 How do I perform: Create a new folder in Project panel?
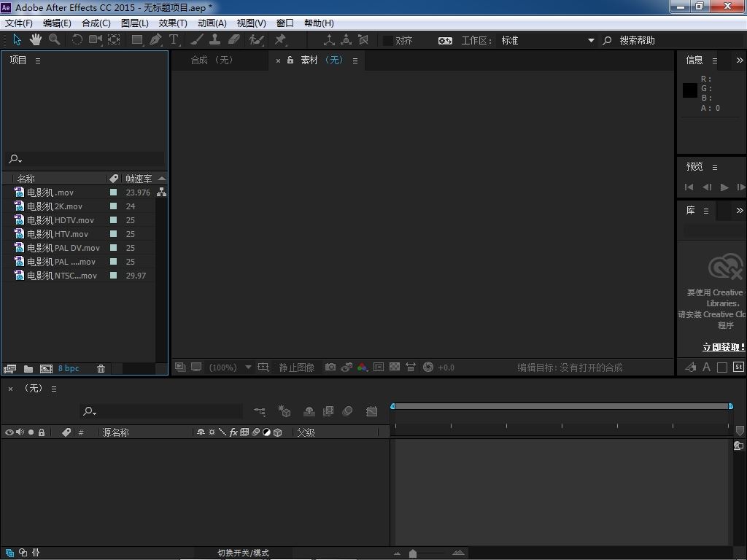coord(28,368)
